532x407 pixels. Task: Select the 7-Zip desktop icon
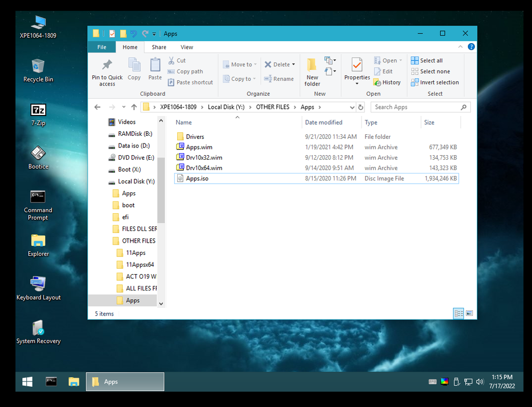pyautogui.click(x=38, y=115)
